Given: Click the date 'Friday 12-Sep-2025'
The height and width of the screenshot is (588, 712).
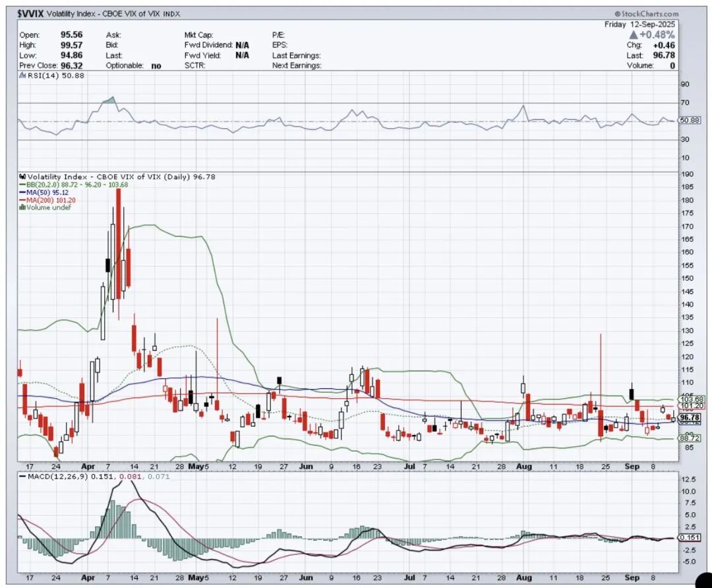Looking at the screenshot, I should pyautogui.click(x=639, y=24).
